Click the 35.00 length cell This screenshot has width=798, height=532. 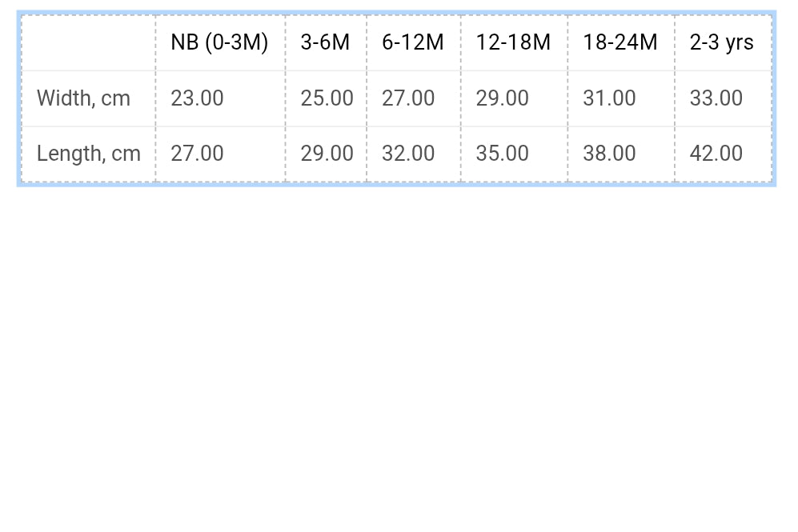point(502,154)
